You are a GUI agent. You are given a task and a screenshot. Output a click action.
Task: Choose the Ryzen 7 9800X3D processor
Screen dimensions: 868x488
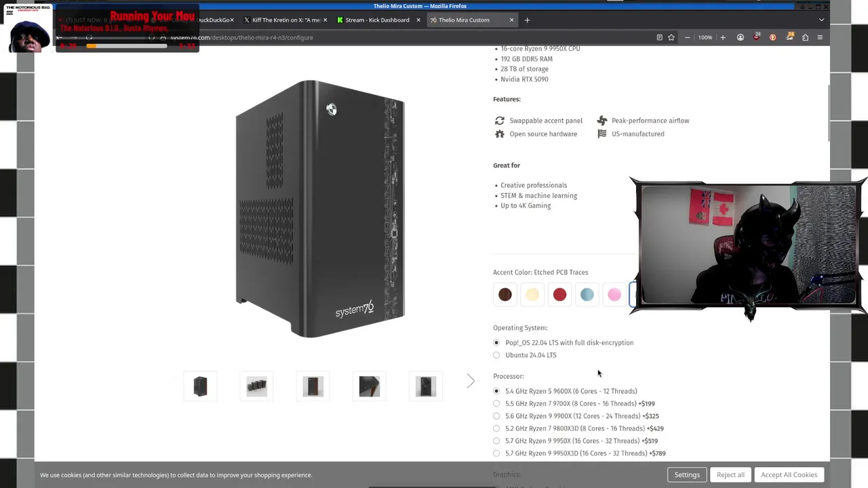click(496, 428)
